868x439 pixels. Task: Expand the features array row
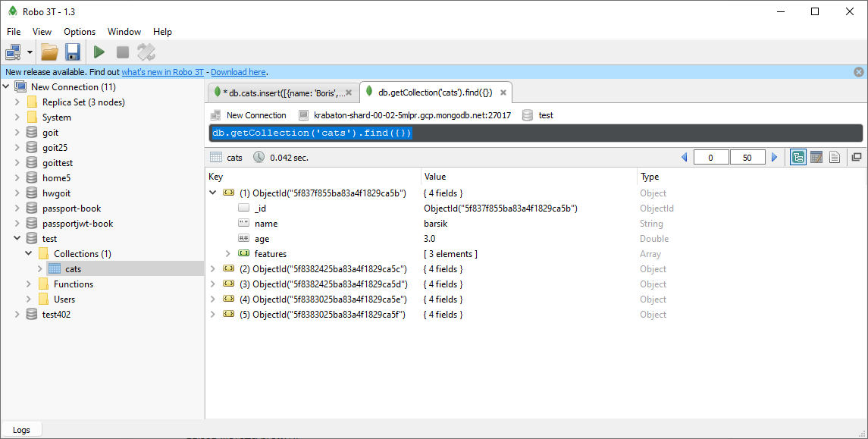pyautogui.click(x=228, y=253)
